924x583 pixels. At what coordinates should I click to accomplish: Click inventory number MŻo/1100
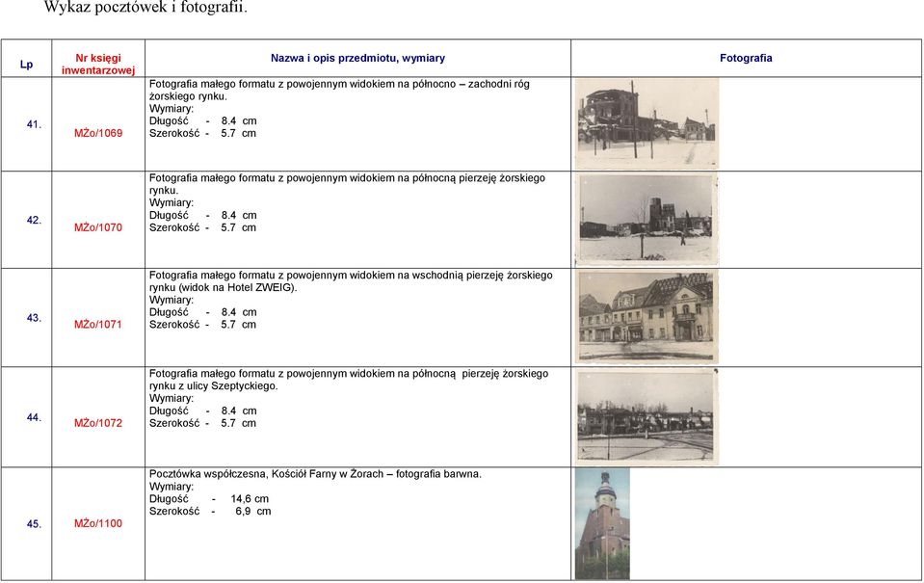pyautogui.click(x=98, y=523)
